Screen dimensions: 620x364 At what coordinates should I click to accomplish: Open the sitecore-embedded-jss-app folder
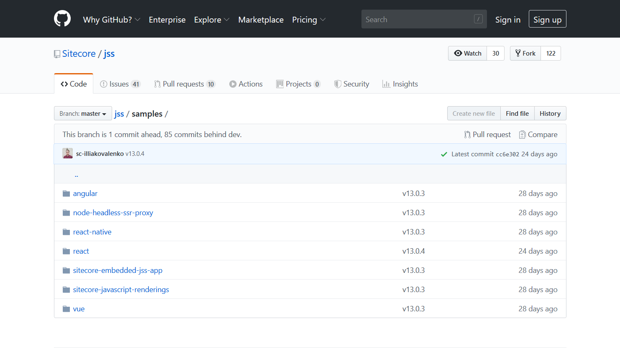click(118, 270)
